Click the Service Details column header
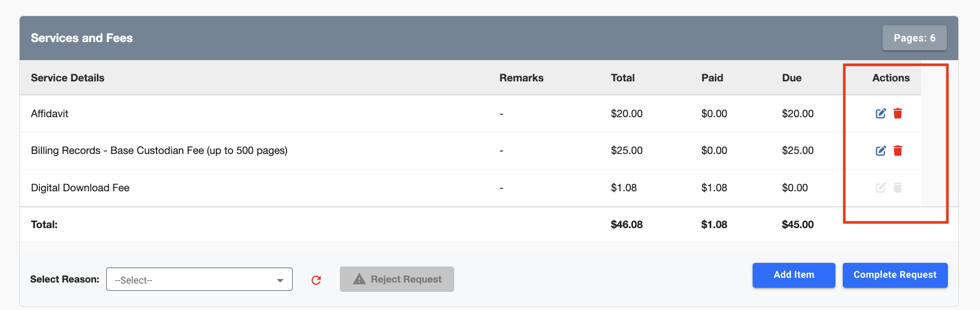Image resolution: width=980 pixels, height=310 pixels. coord(67,78)
